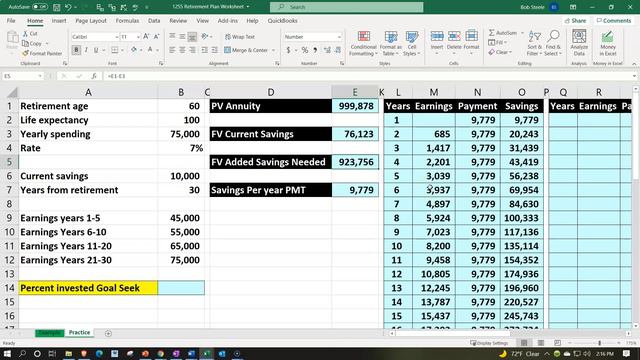The image size is (640, 360).
Task: Toggle Bold formatting
Action: (x=76, y=50)
